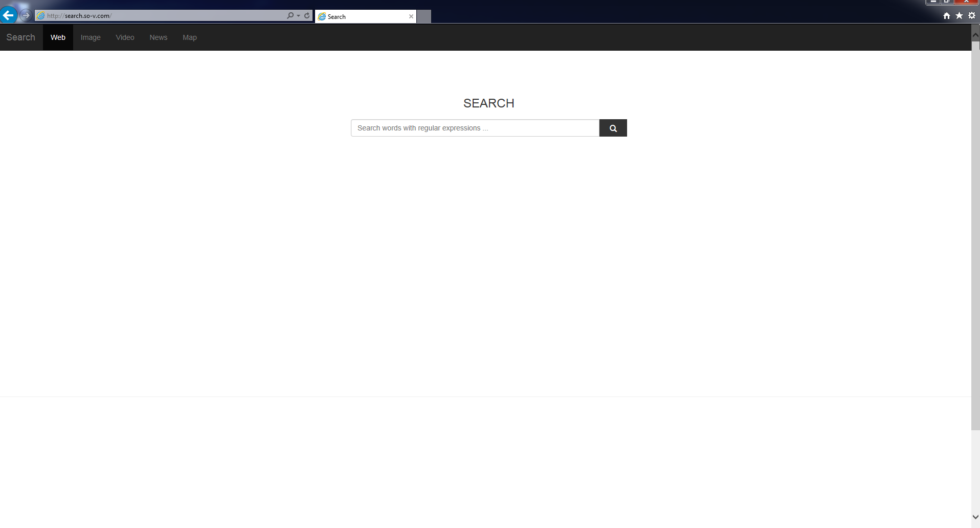This screenshot has height=528, width=980.
Task: Restore down the browser window
Action: tap(947, 2)
